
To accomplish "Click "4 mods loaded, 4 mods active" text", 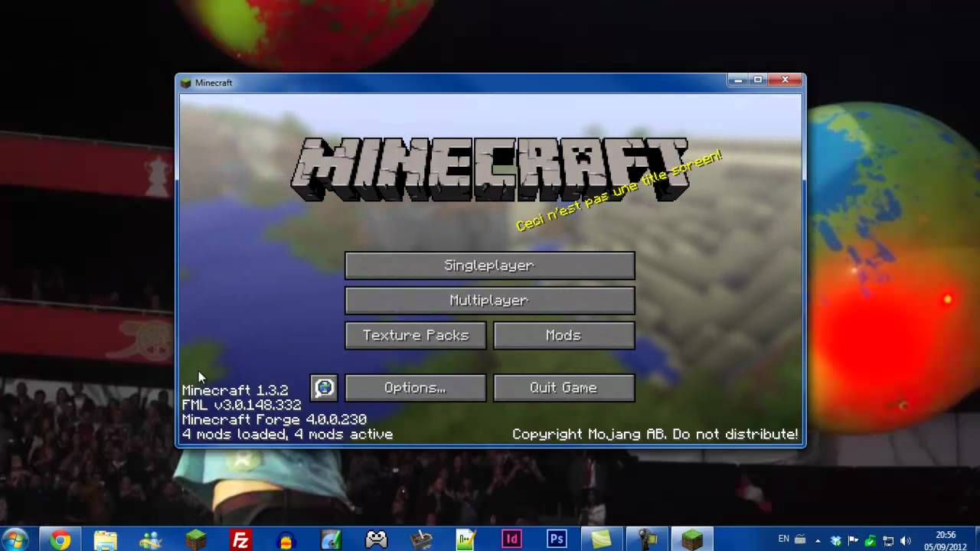I will (287, 434).
